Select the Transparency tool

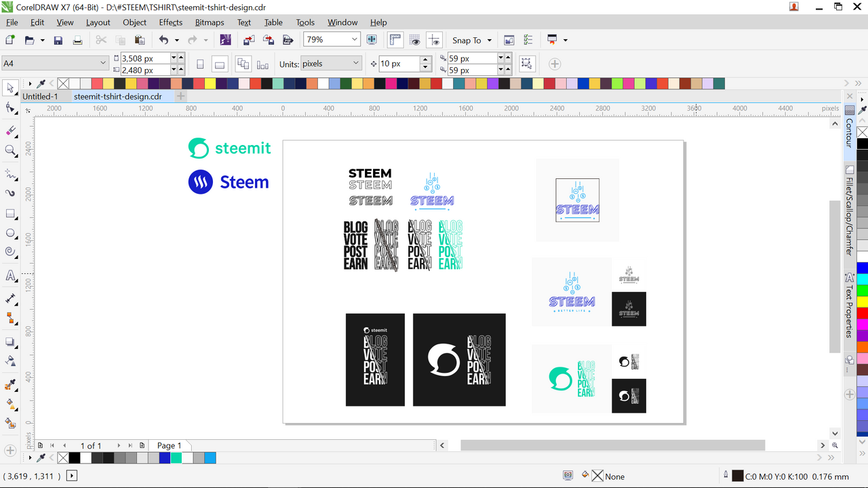10,361
